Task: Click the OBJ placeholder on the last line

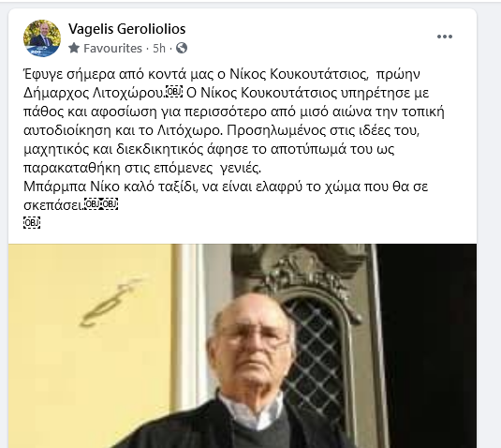Action: point(32,222)
